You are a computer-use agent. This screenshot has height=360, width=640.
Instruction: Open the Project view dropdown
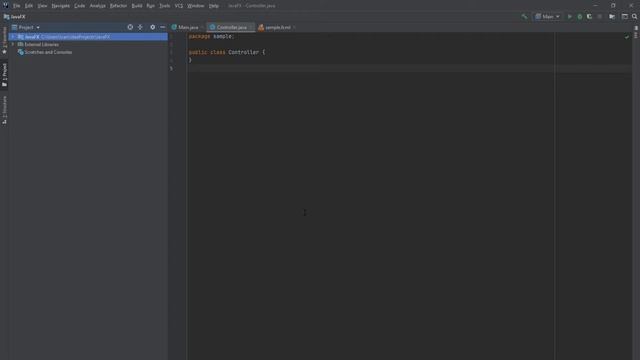(26, 27)
